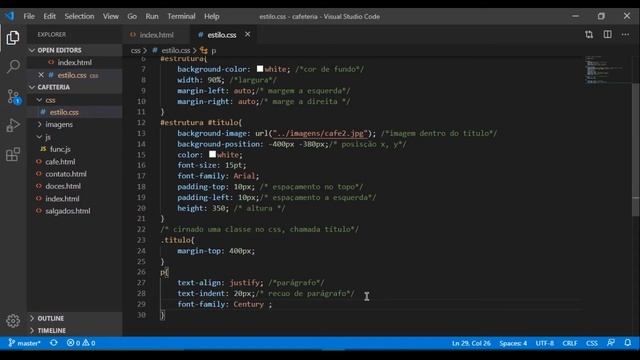Screen dimensions: 640x360
Task: Click the EXPLORER panel title
Action: 52,35
